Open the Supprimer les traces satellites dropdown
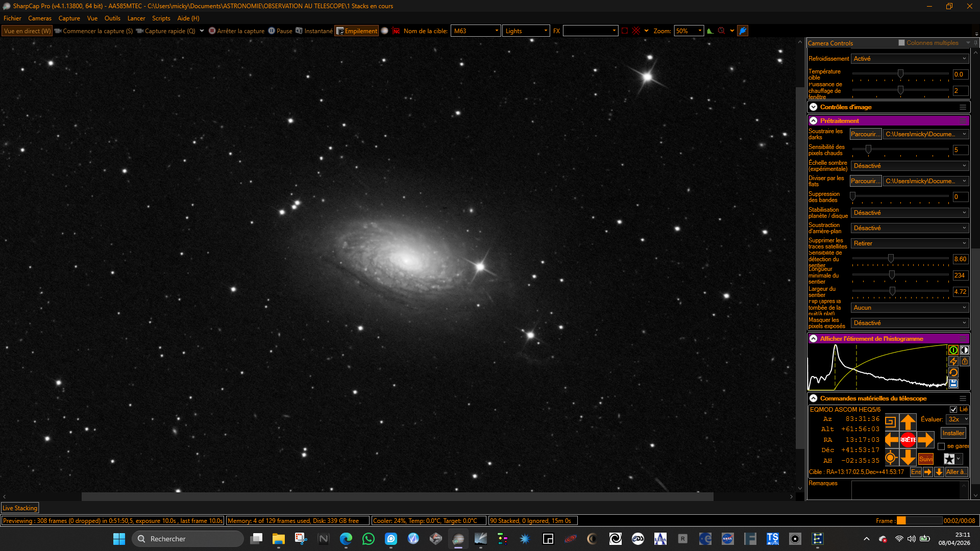Screen dimensions: 980x551 click(x=910, y=243)
